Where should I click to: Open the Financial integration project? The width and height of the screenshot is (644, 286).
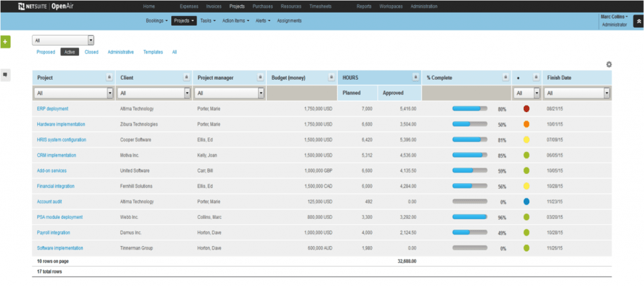pyautogui.click(x=56, y=186)
